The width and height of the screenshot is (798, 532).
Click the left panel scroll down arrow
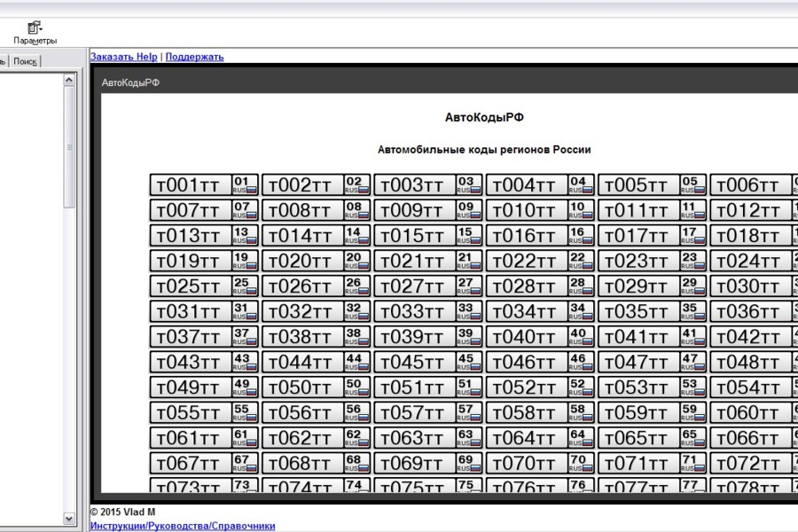point(69,519)
